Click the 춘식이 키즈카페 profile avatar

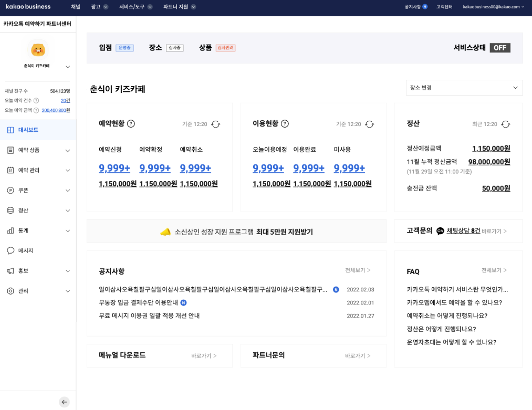[x=38, y=50]
